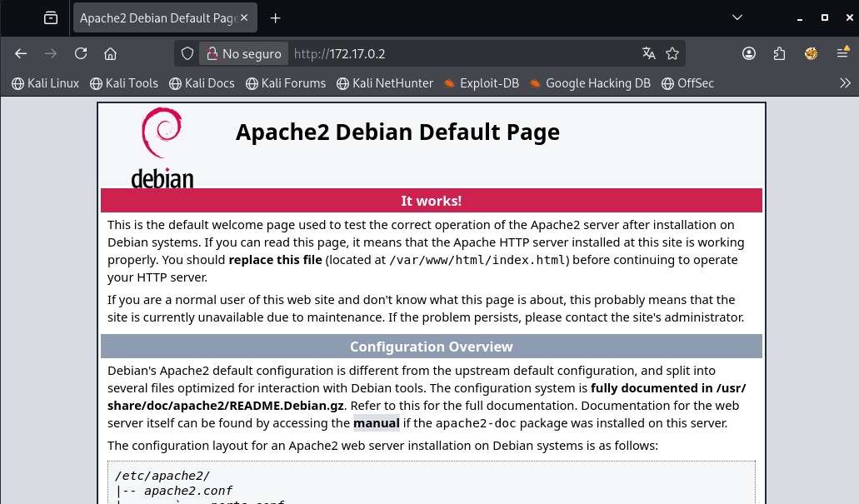Close the Apache2 Debian Default Page tab
This screenshot has height=504, width=859.
click(244, 17)
